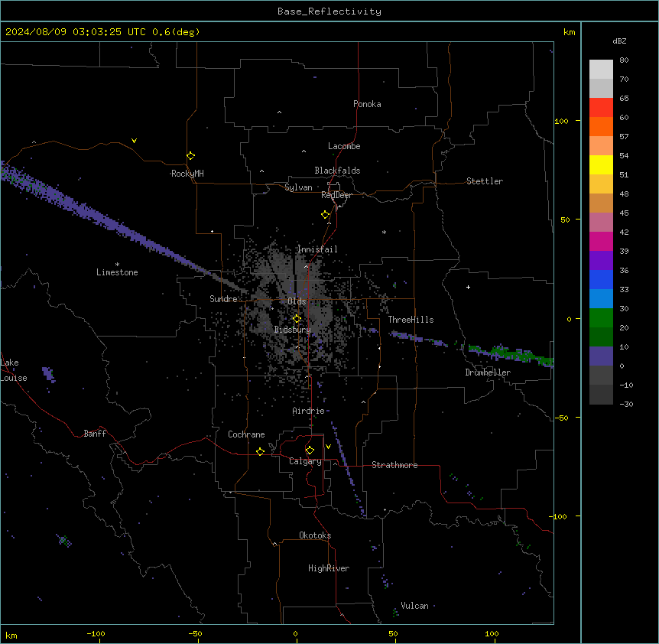Click the Airdrie label
Image resolution: width=659 pixels, height=644 pixels.
point(309,411)
